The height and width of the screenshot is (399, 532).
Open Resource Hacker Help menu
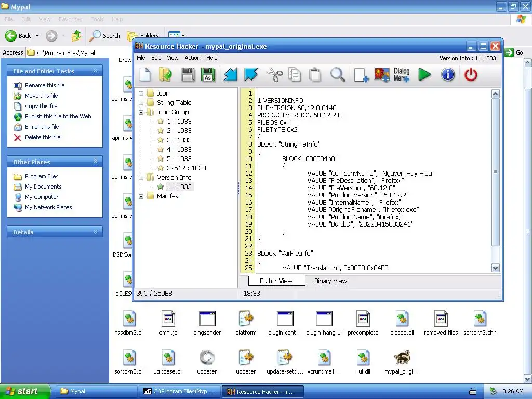pyautogui.click(x=212, y=58)
